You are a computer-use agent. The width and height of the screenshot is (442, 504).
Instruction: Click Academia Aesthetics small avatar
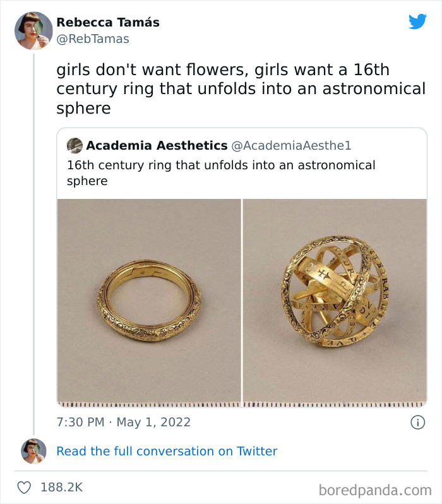click(x=75, y=145)
